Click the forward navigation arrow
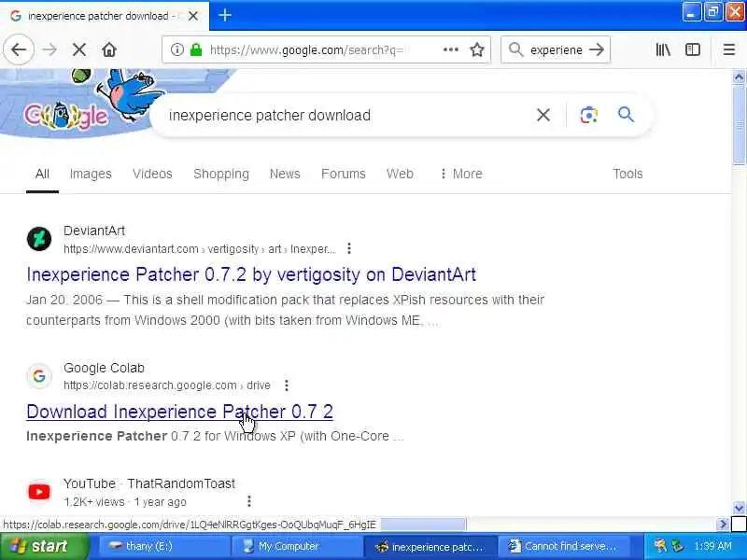Image resolution: width=747 pixels, height=560 pixels. tap(49, 49)
